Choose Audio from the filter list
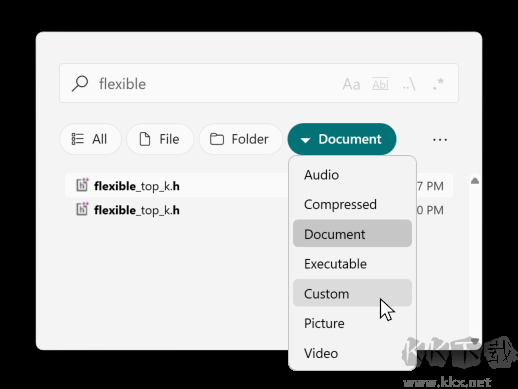The image size is (518, 389). (x=352, y=175)
